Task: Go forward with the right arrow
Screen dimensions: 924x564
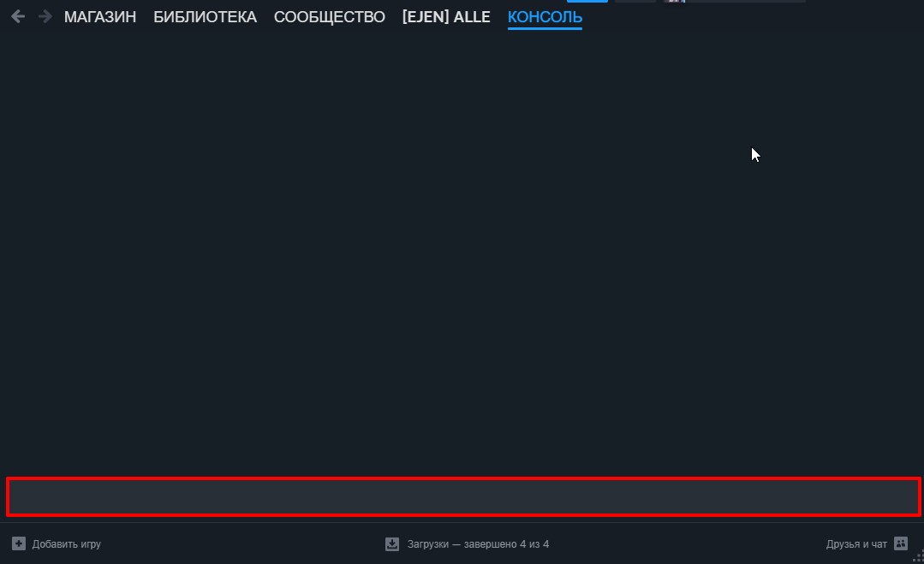Action: click(45, 16)
